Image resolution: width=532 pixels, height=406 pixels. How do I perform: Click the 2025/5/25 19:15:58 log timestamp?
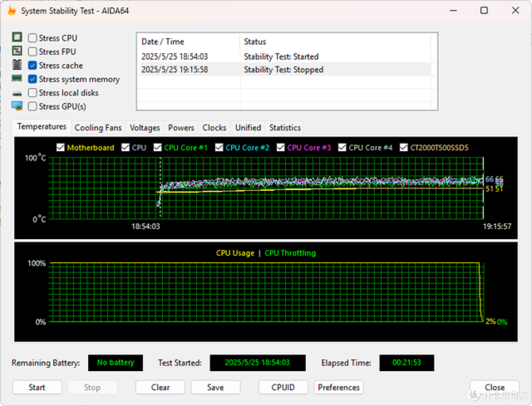(174, 69)
